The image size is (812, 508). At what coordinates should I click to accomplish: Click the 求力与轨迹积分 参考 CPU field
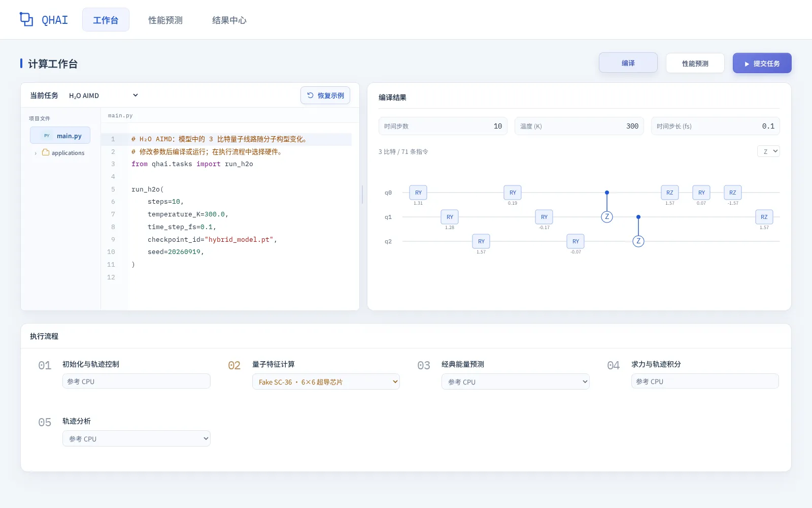(705, 382)
